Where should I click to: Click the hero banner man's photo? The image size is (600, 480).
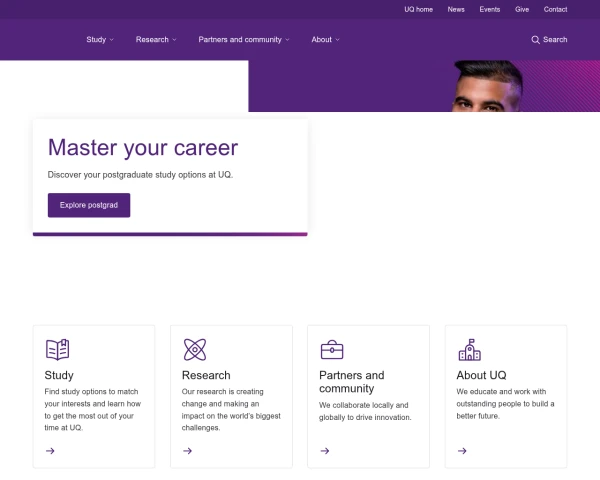(x=487, y=87)
